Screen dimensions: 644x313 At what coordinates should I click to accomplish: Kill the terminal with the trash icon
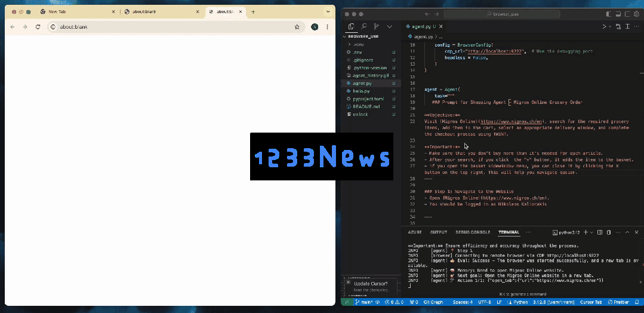pos(609,232)
